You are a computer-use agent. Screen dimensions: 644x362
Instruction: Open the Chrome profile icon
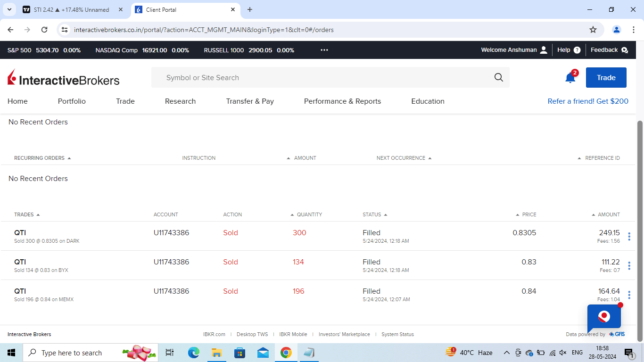(x=617, y=30)
